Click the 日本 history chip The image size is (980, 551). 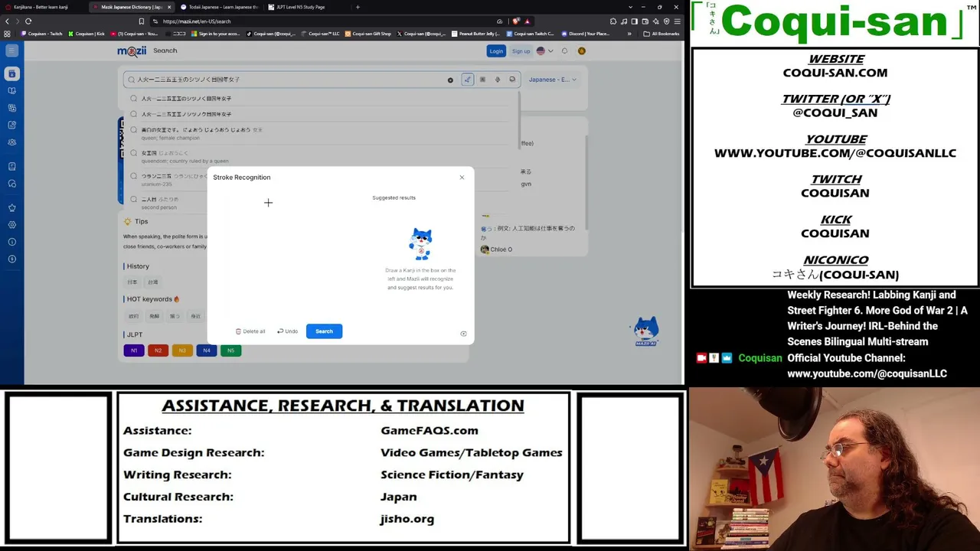132,282
